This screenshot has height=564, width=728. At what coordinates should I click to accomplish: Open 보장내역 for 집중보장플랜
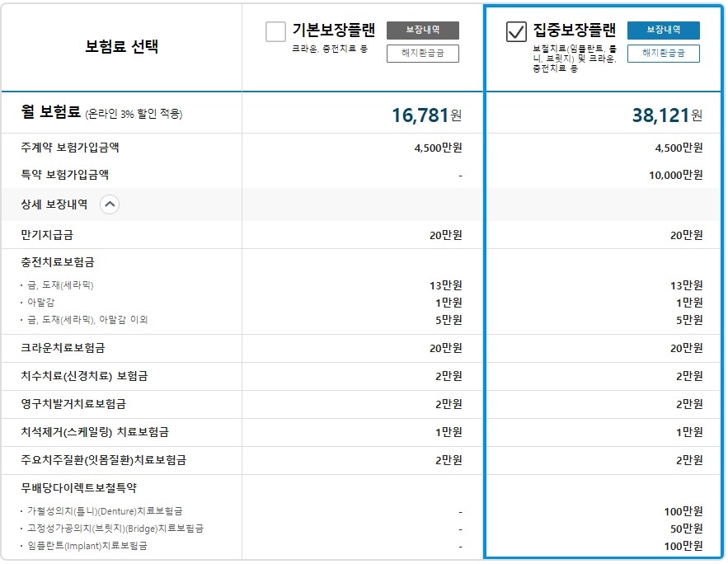click(x=663, y=31)
